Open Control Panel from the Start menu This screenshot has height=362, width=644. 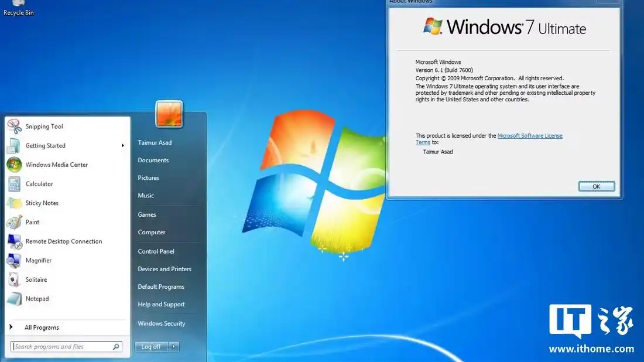coord(156,251)
